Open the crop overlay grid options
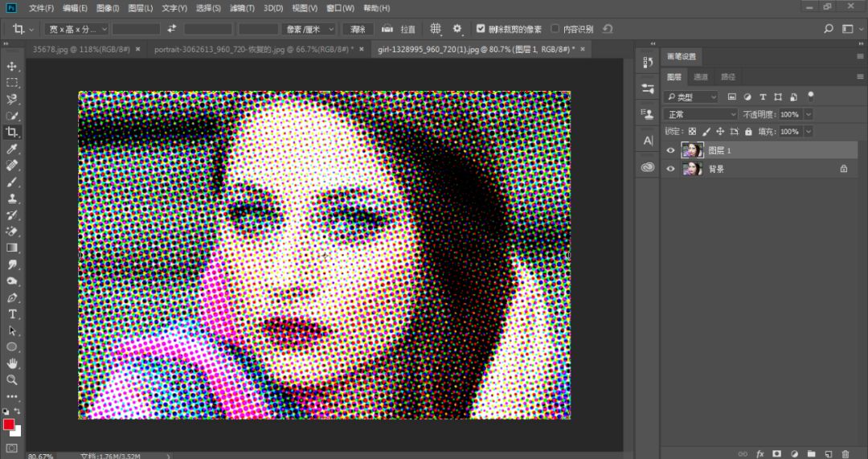868x459 pixels. (x=436, y=29)
